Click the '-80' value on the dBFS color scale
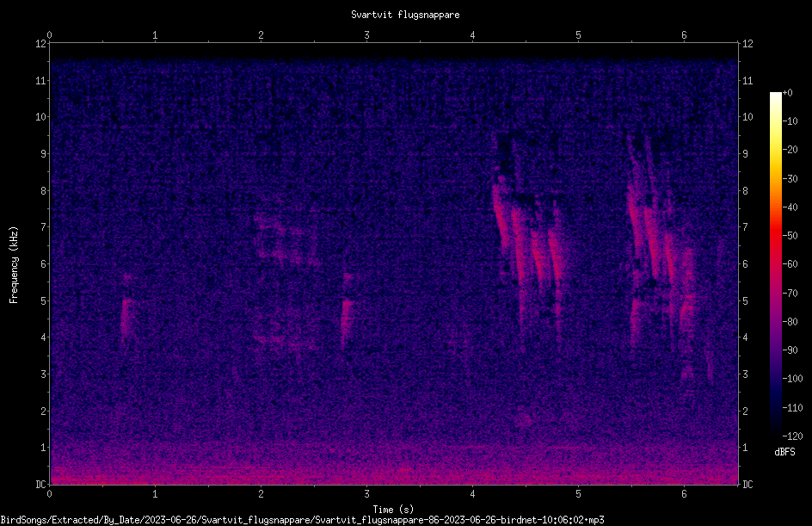 coord(790,322)
